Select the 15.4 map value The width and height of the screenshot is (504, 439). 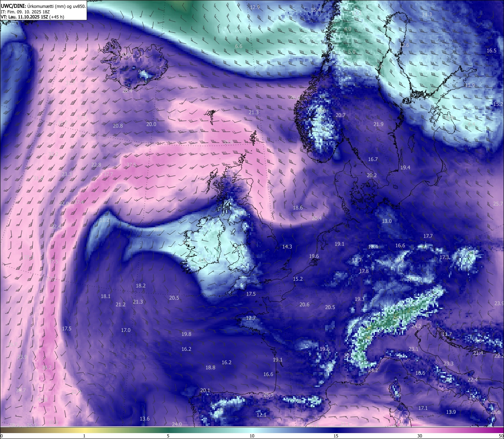click(x=316, y=10)
